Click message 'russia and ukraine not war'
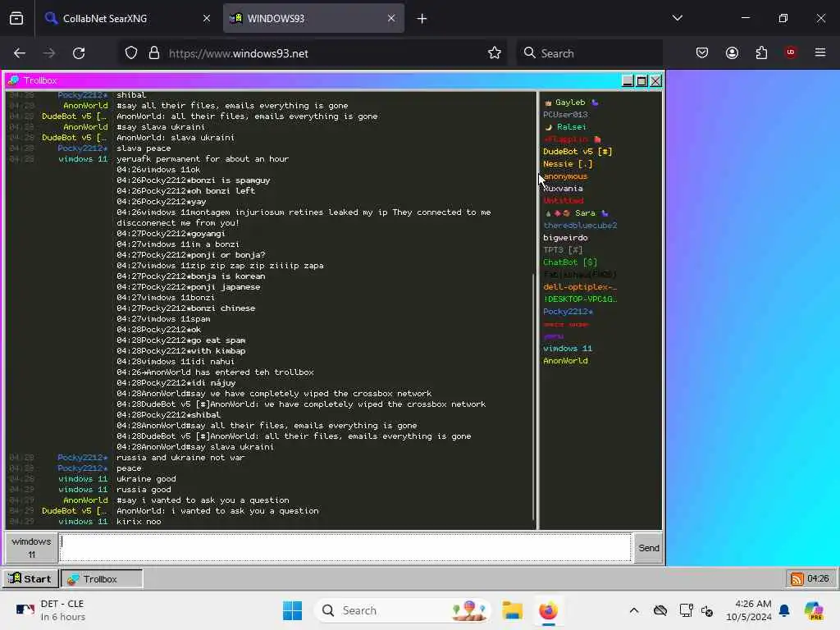 [x=180, y=458]
